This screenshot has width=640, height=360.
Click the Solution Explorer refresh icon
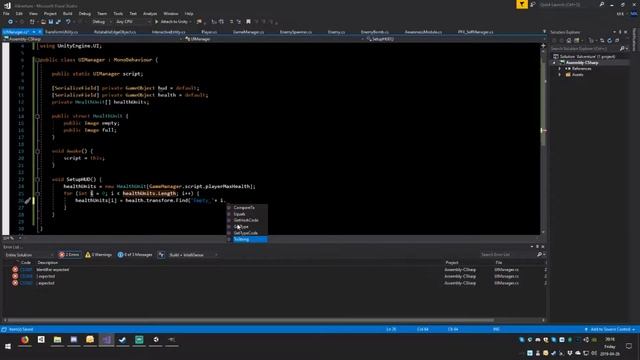tap(609, 41)
